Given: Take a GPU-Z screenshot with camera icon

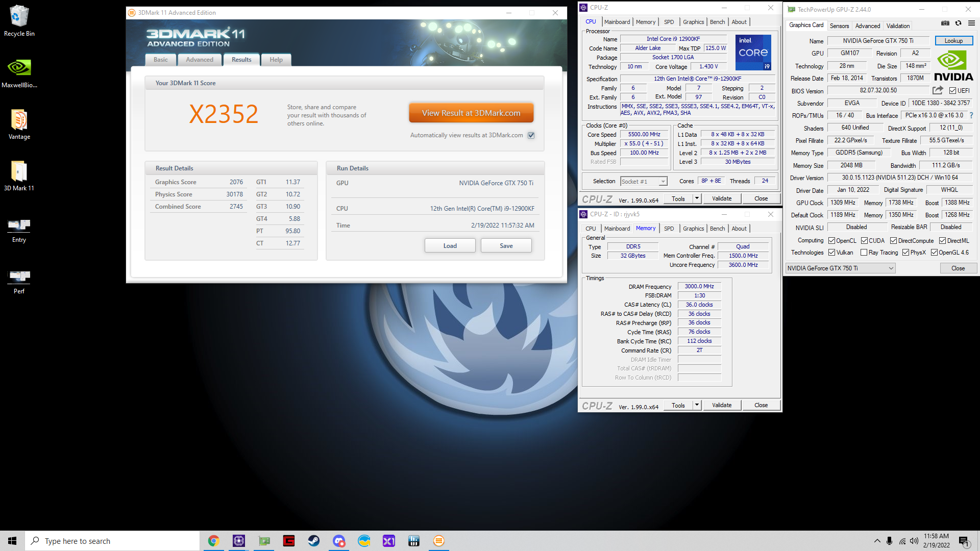Looking at the screenshot, I should [945, 23].
